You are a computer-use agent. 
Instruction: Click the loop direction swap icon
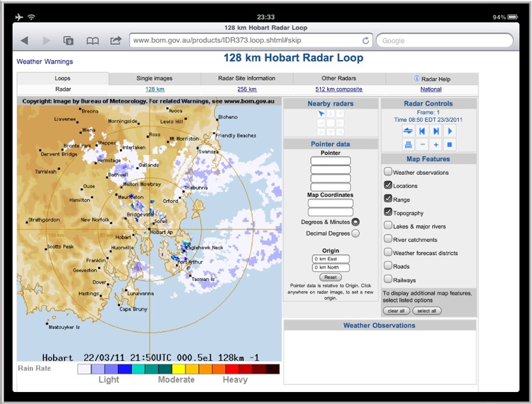click(x=408, y=131)
